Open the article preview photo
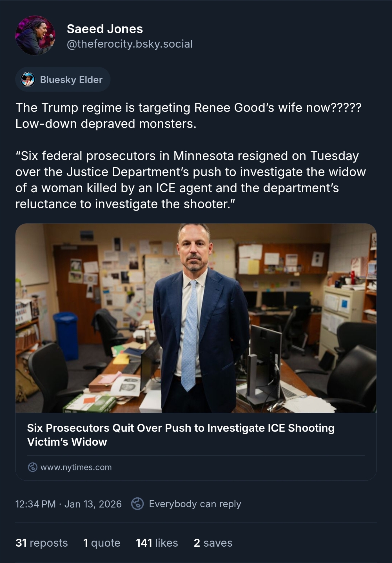 (x=196, y=318)
